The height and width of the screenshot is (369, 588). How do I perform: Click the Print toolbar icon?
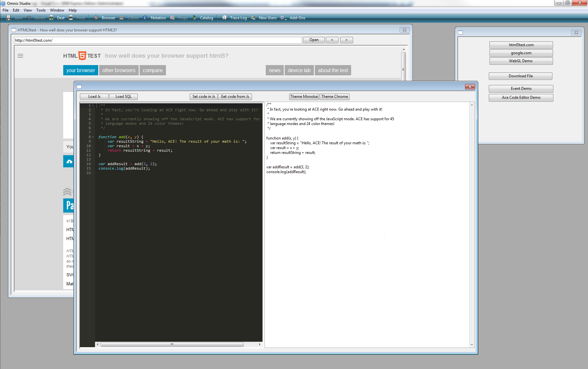[x=71, y=18]
